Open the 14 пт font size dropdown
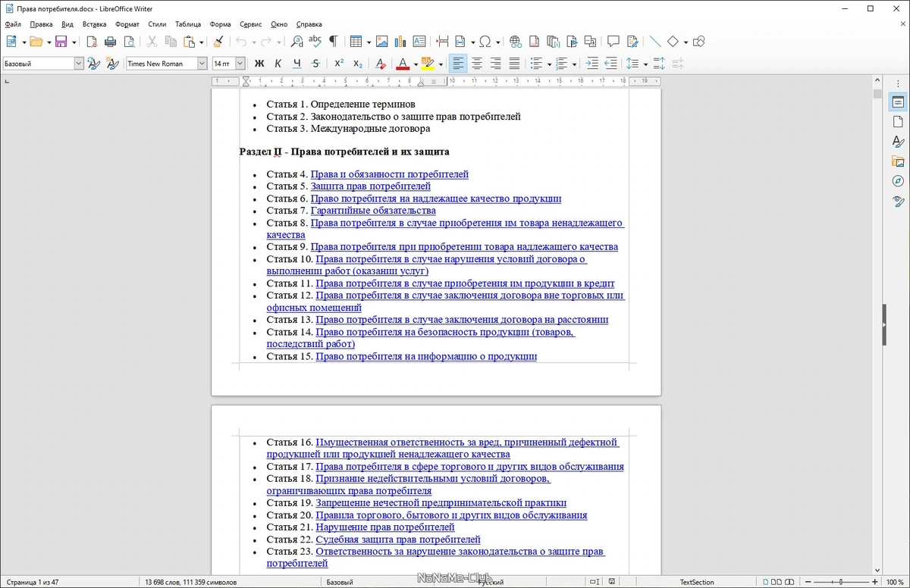The width and height of the screenshot is (910, 588). [240, 64]
